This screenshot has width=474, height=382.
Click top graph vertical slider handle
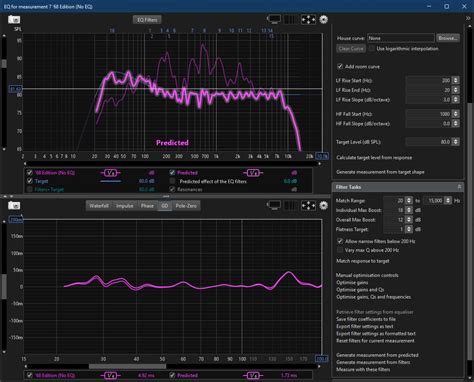[x=4, y=63]
